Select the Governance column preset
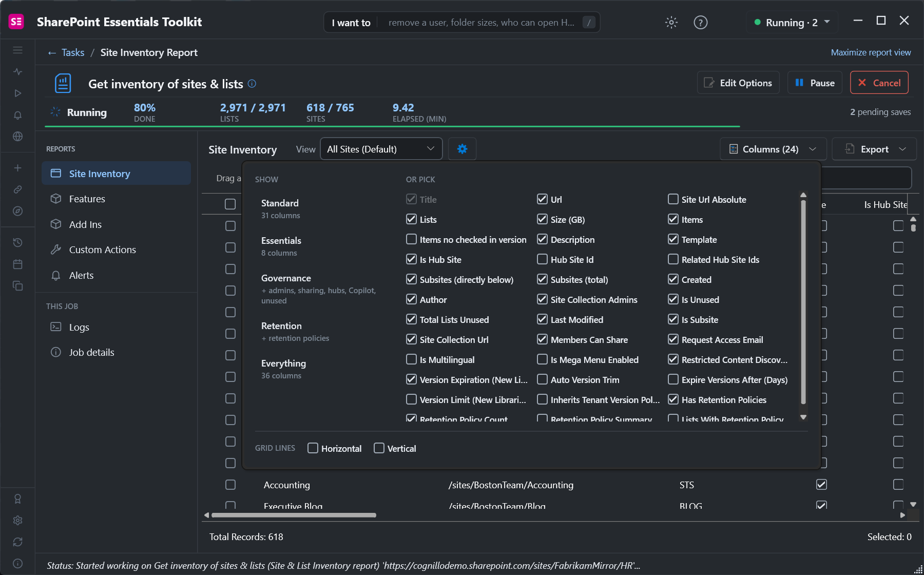The width and height of the screenshot is (924, 575). pos(318,289)
